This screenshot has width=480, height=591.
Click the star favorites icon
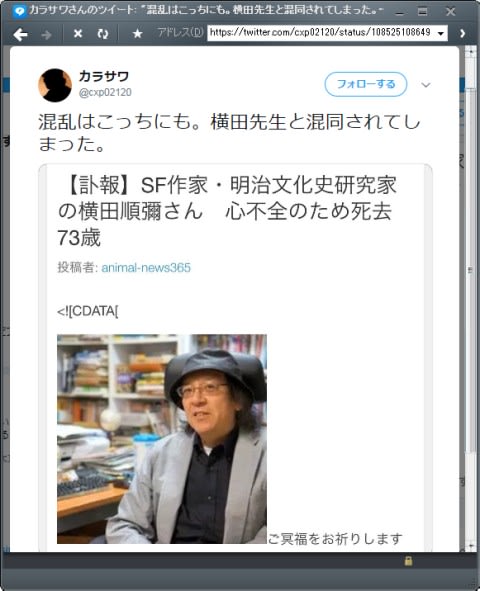(138, 34)
